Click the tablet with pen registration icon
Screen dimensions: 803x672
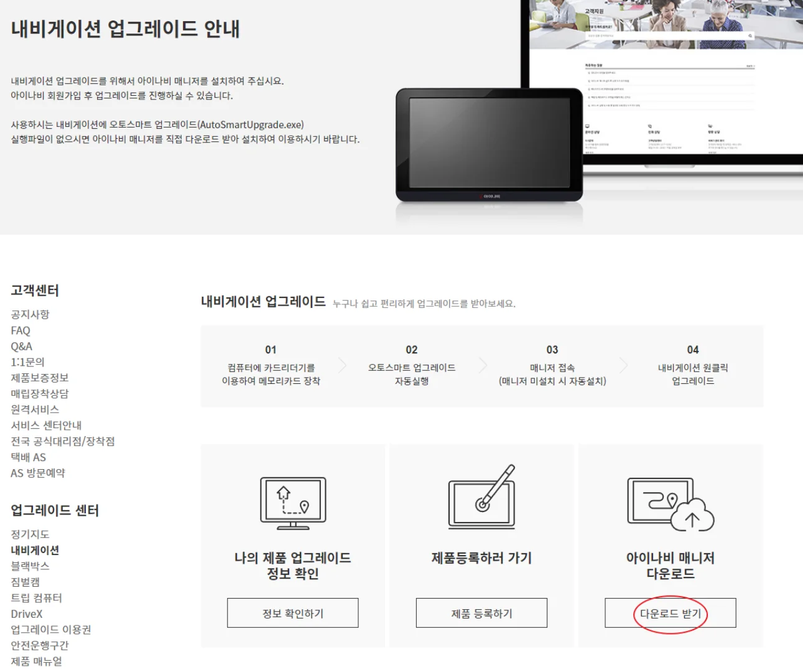point(482,497)
